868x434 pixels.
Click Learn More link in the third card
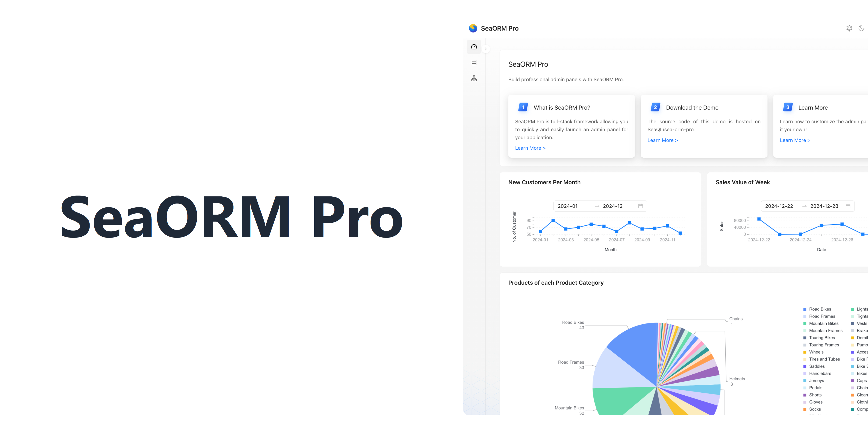tap(795, 140)
